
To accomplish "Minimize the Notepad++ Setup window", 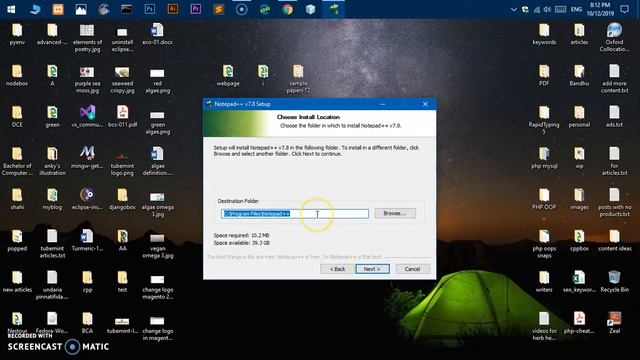I will click(x=382, y=104).
